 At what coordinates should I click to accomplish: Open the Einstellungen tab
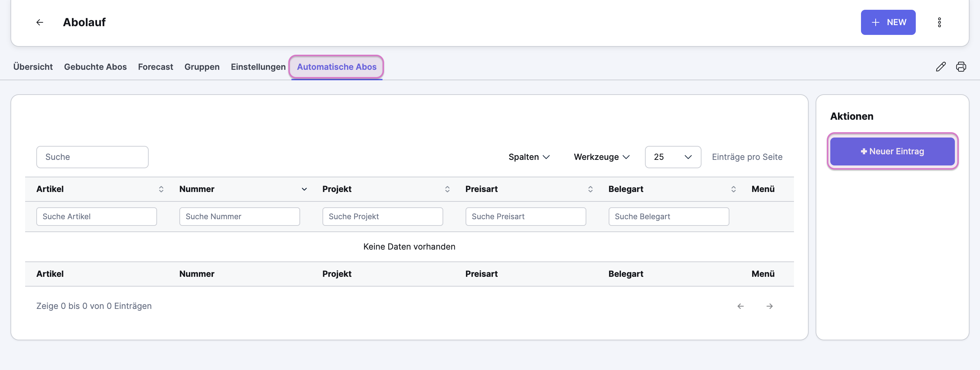tap(258, 67)
